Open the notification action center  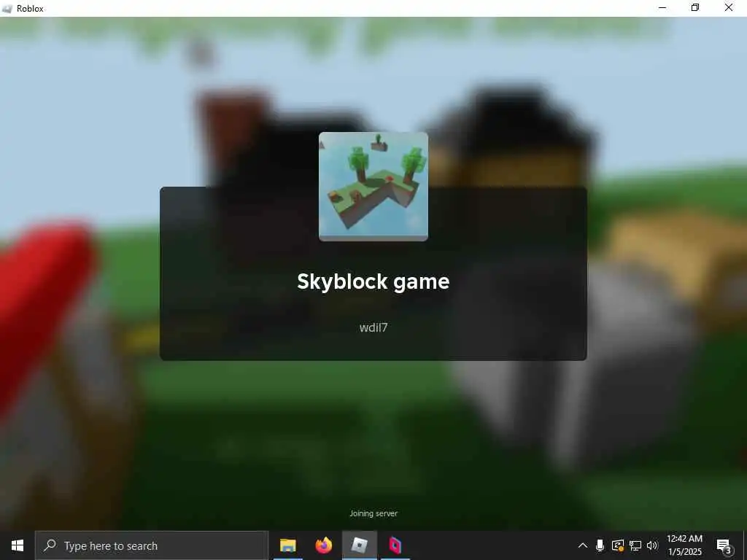pos(724,546)
